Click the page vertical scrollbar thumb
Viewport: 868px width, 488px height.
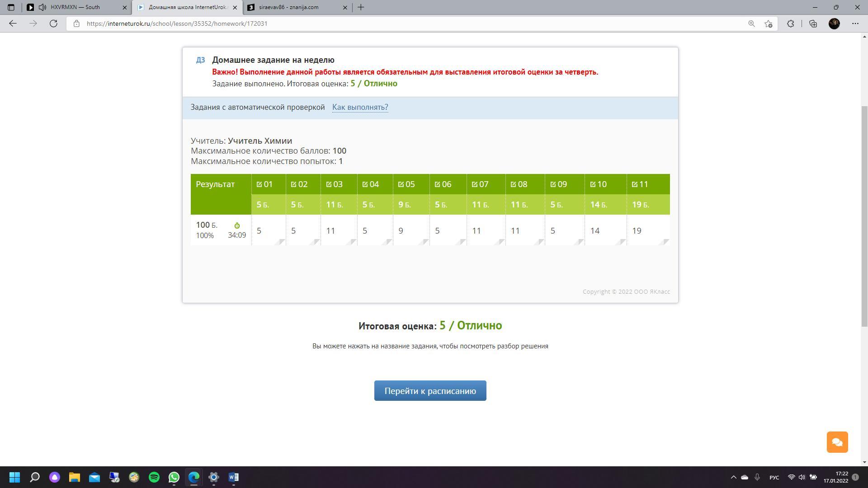pos(864,217)
